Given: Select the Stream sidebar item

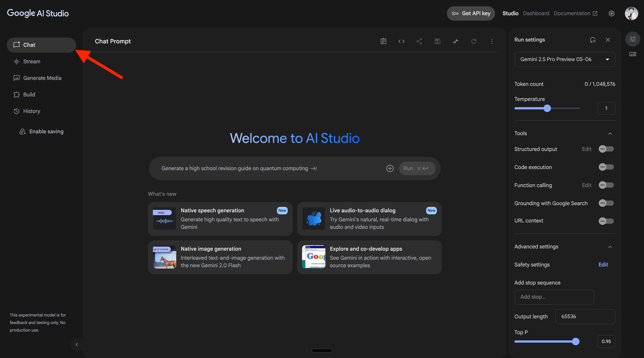Looking at the screenshot, I should pos(41,61).
